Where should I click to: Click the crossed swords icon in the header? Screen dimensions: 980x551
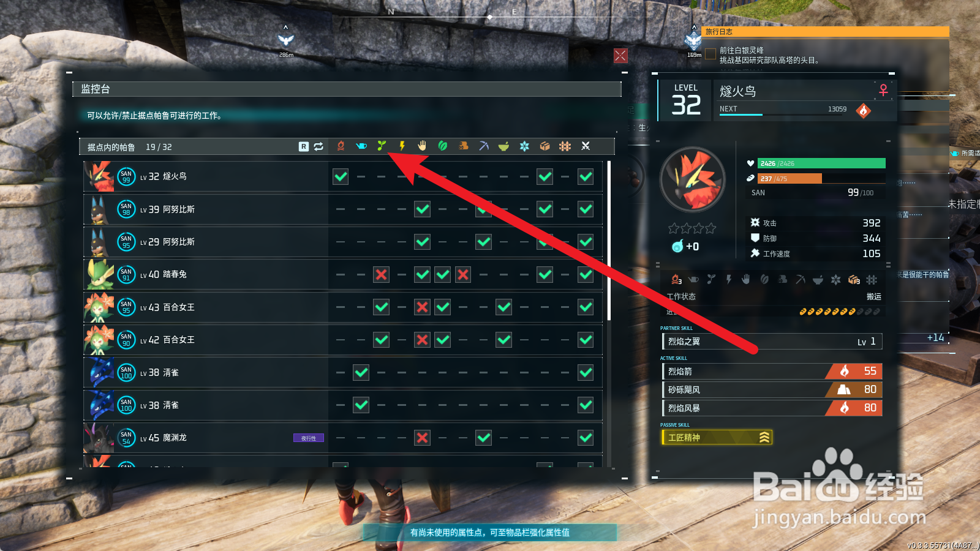[586, 146]
